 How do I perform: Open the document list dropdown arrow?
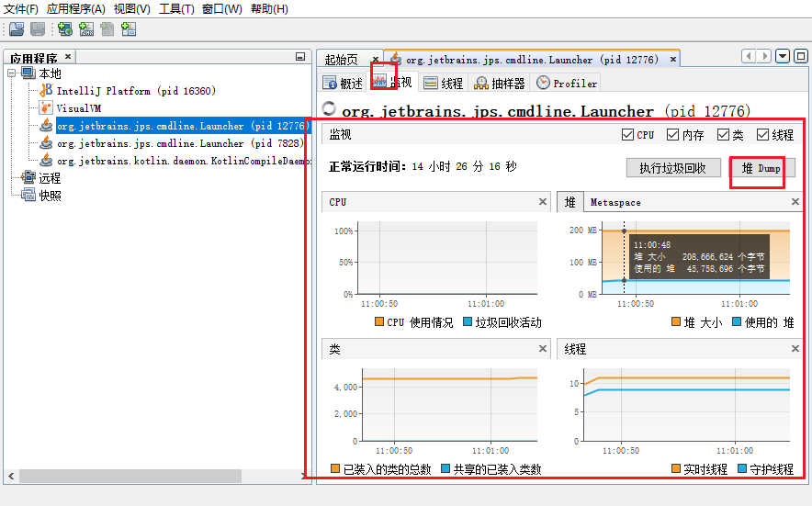click(783, 55)
